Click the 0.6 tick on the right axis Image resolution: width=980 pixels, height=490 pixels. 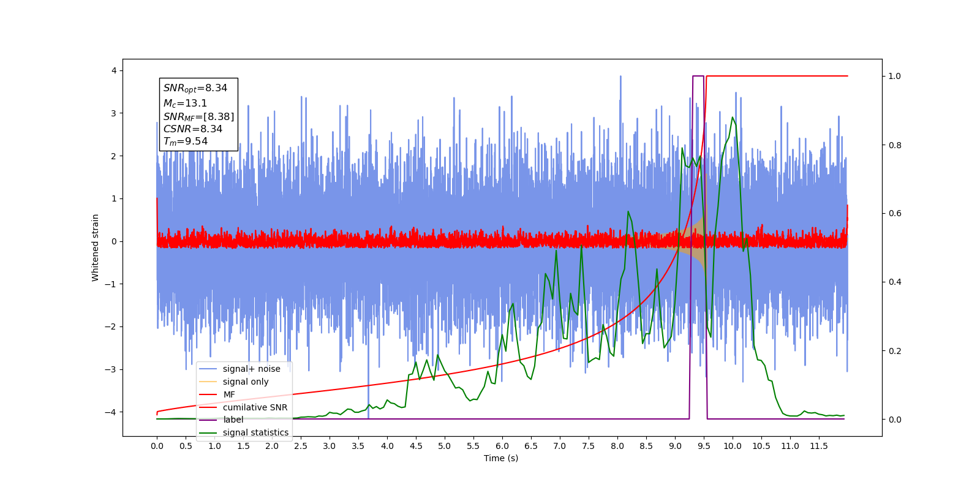(895, 214)
